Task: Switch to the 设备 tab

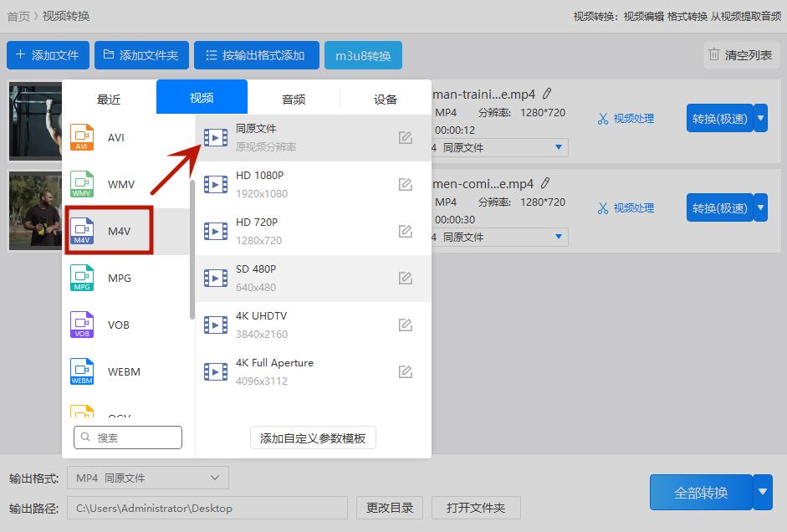Action: [x=385, y=98]
